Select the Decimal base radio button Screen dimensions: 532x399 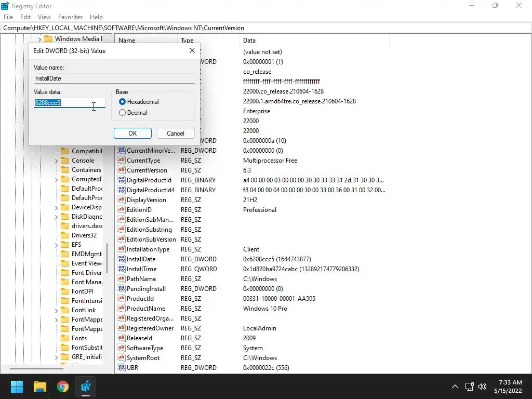pos(122,113)
